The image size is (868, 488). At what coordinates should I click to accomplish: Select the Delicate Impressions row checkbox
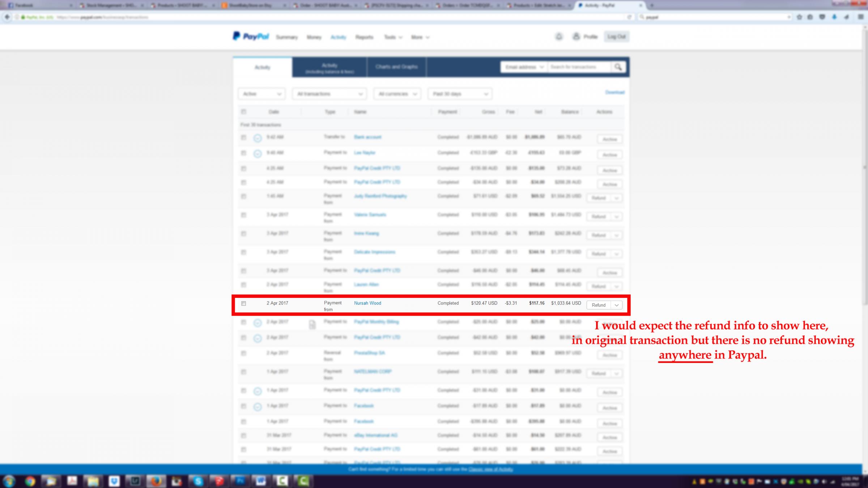pyautogui.click(x=243, y=252)
